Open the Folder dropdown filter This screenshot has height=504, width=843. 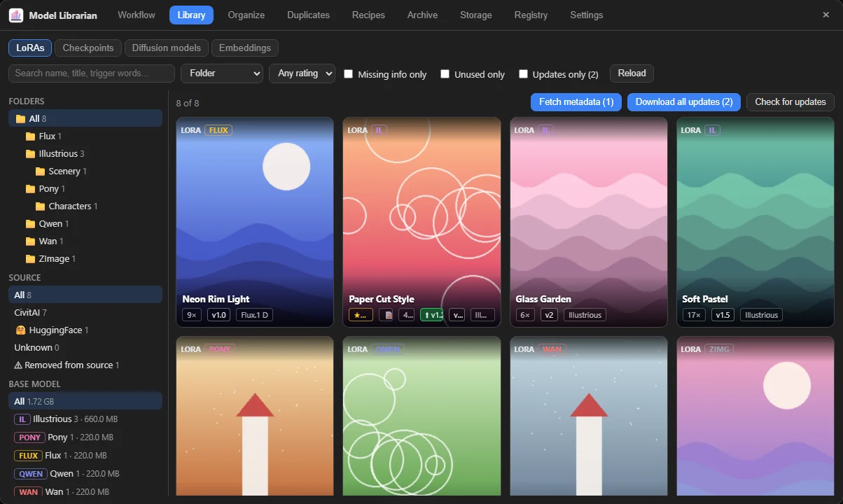click(x=222, y=73)
